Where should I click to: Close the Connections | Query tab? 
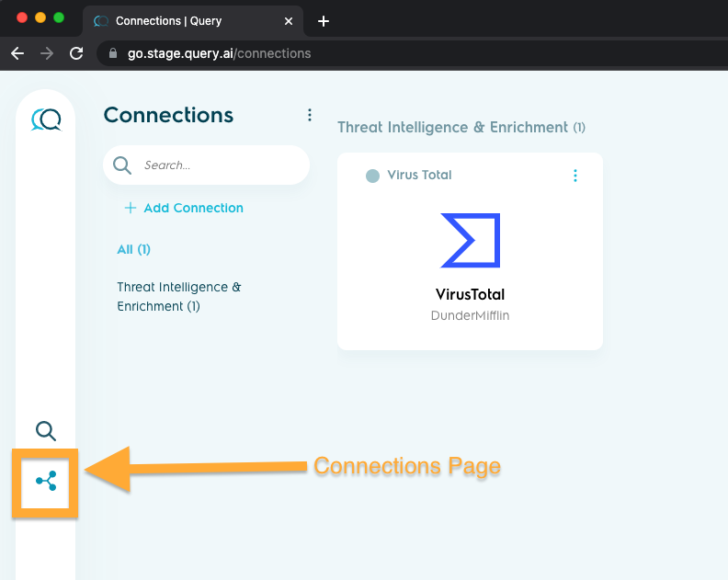[x=289, y=21]
